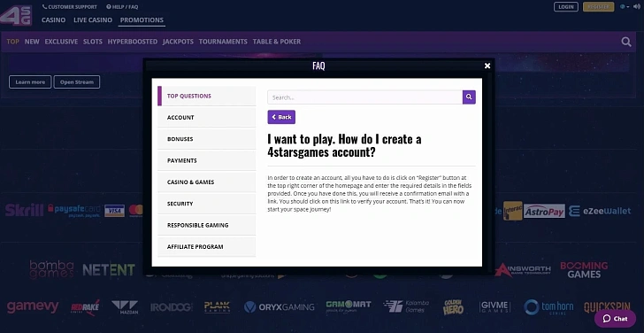Click the REGISTER button
The image size is (644, 333).
click(x=598, y=7)
